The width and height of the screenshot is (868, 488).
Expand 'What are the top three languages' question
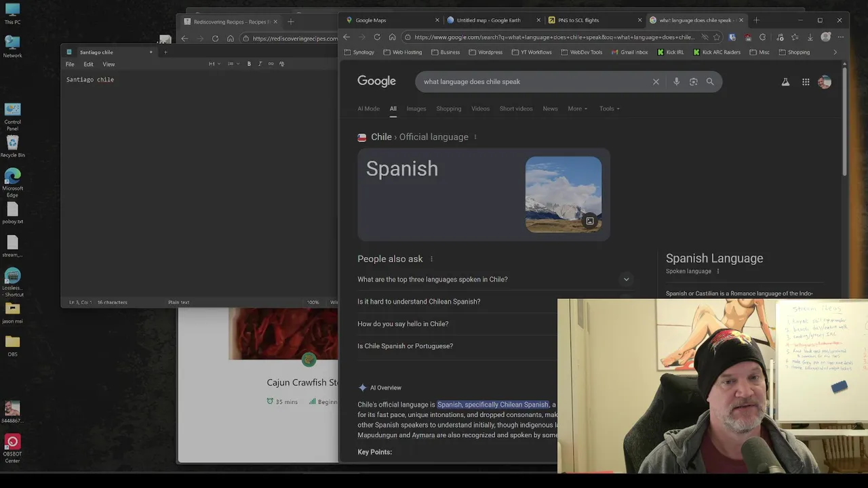pyautogui.click(x=495, y=279)
